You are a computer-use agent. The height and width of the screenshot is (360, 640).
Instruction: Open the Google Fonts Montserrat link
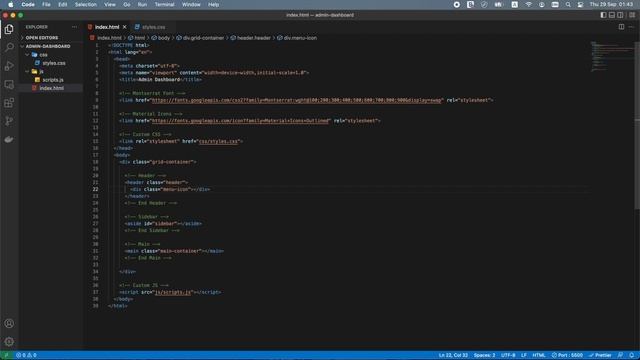pyautogui.click(x=297, y=100)
